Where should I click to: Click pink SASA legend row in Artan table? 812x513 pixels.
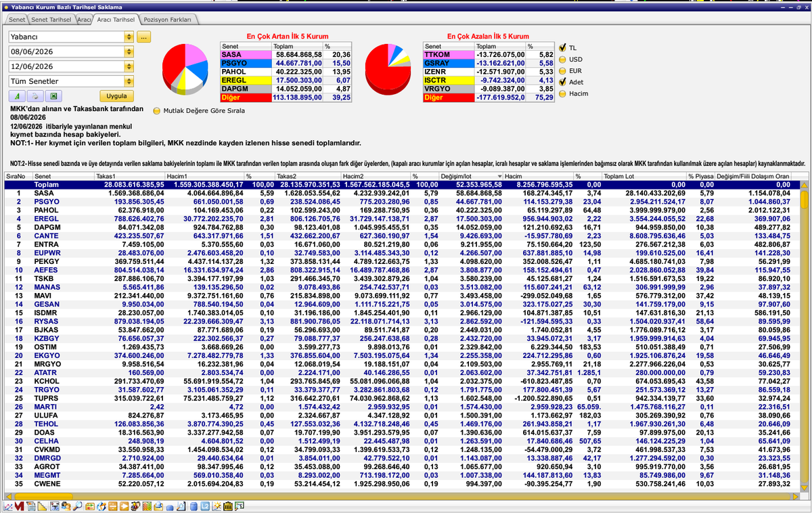click(286, 54)
